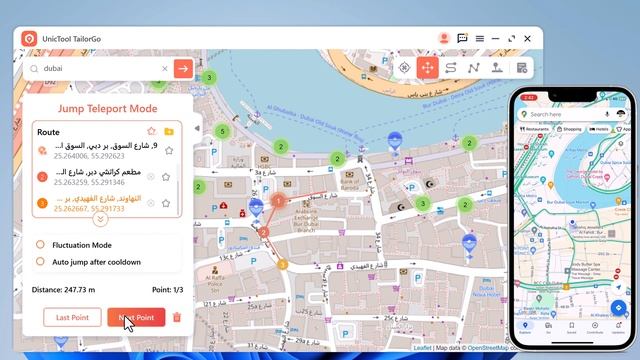The height and width of the screenshot is (360, 640).
Task: Select the Jump Teleport Mode toolbar icon
Action: pyautogui.click(x=427, y=68)
